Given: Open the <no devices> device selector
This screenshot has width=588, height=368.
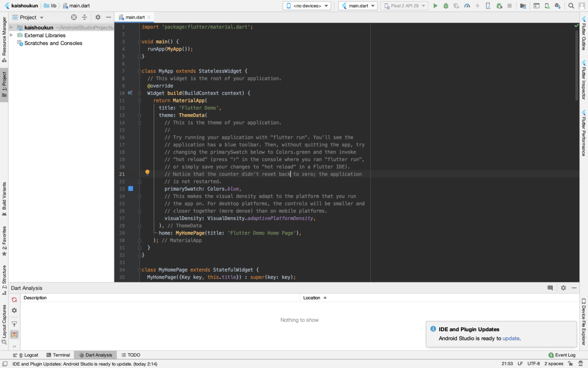Looking at the screenshot, I should (x=307, y=6).
